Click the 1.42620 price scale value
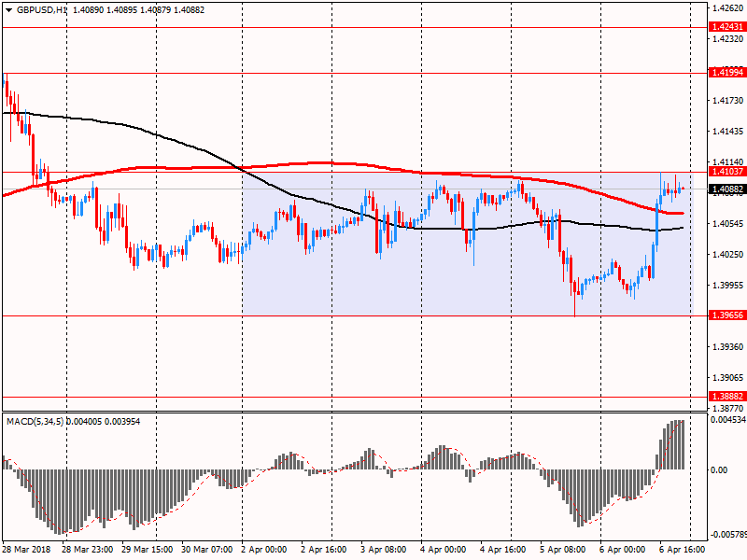Screen dimensions: 747x560 pyautogui.click(x=728, y=7)
